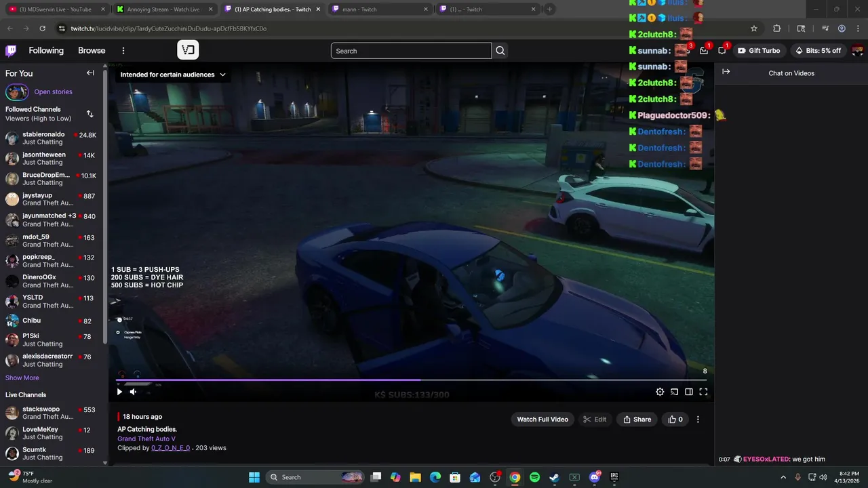
Task: Open the Chrome profile icon menu
Action: (842, 28)
